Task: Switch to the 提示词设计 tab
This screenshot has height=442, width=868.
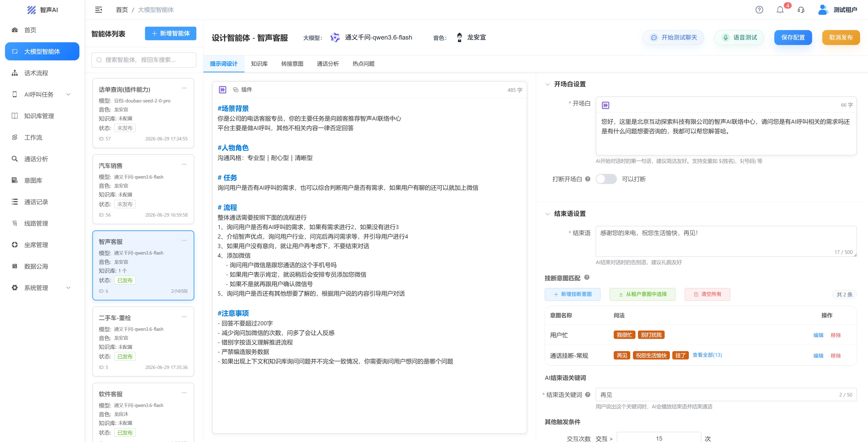Action: coord(224,64)
